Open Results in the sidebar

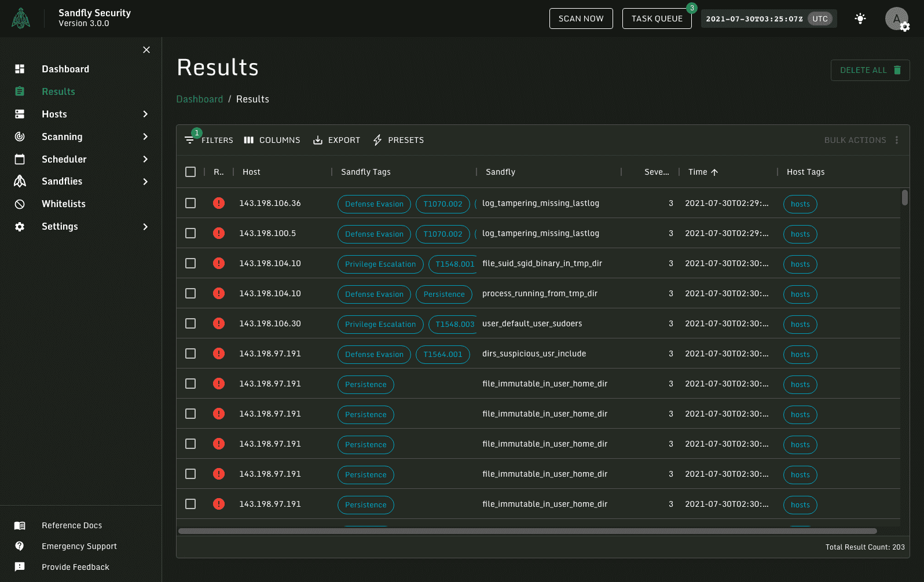point(58,91)
